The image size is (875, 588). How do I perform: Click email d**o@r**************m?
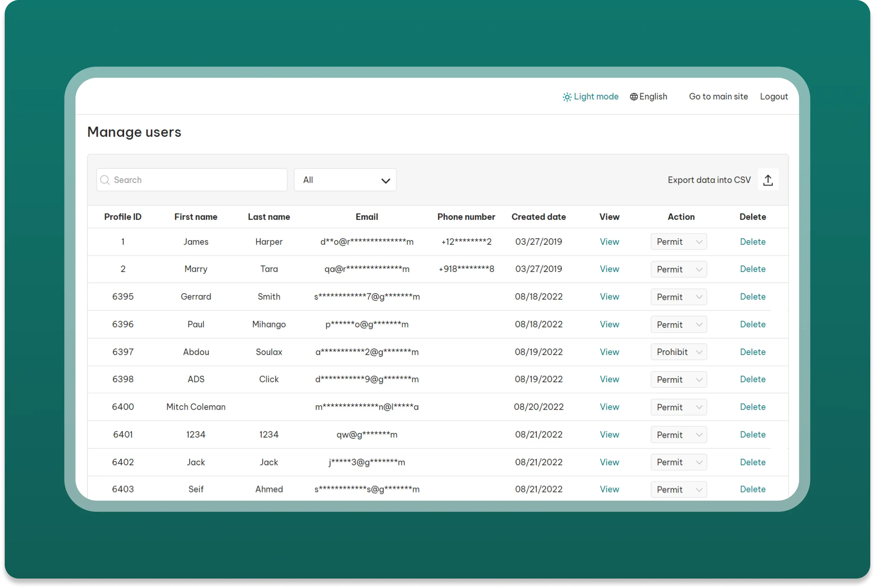[366, 242]
